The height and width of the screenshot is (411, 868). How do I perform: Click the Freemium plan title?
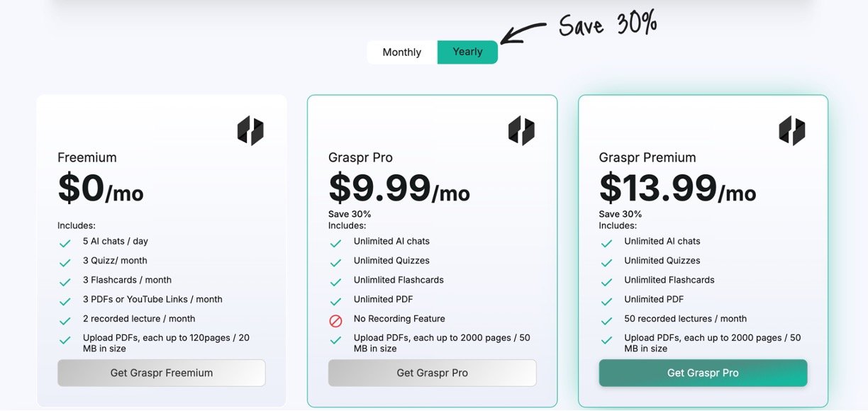point(87,157)
